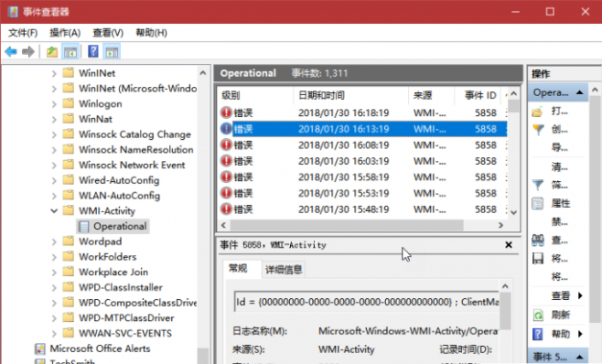Select the WPD-MTPClassDriver tree item
Image resolution: width=602 pixels, height=364 pixels.
pos(126,318)
